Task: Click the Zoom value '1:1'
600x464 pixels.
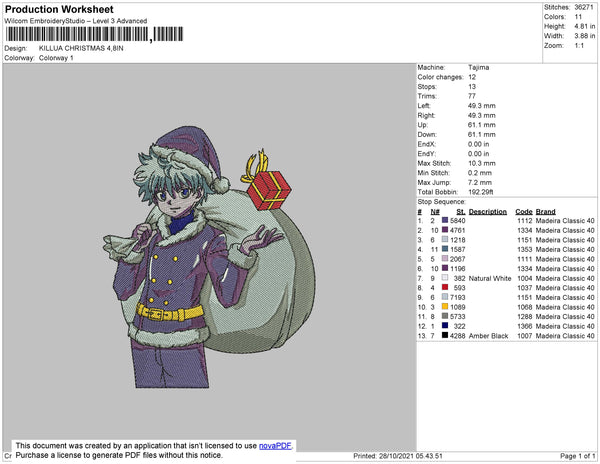Action: [579, 46]
